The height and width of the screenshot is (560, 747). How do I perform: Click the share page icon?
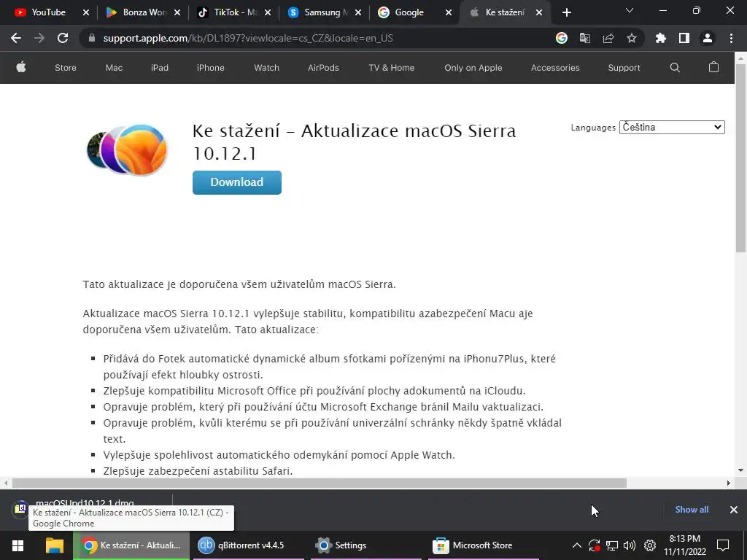coord(608,38)
